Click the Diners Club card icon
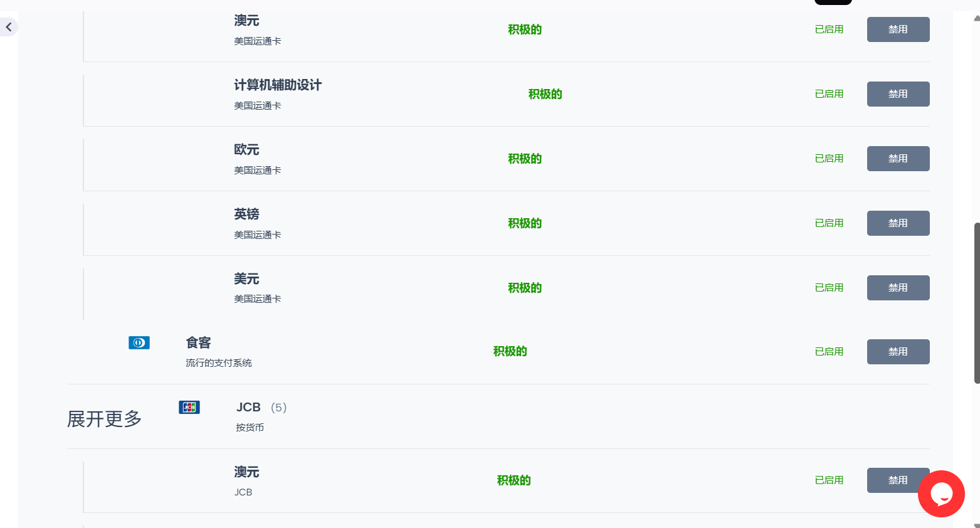This screenshot has width=980, height=528. point(139,342)
